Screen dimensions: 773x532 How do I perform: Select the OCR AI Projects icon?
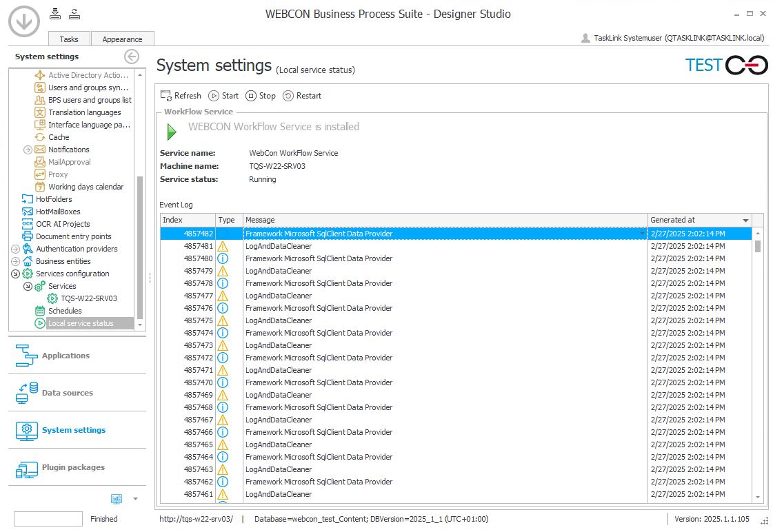[27, 224]
